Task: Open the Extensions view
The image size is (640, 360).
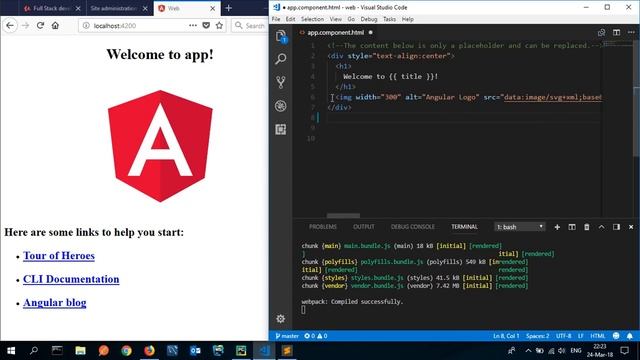Action: [x=281, y=129]
